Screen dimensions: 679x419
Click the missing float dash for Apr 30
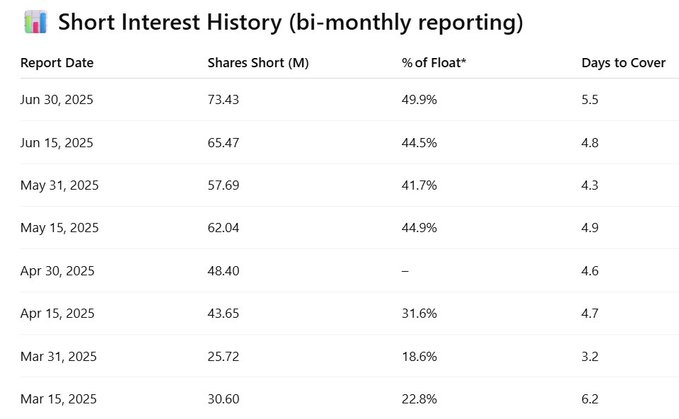pos(405,271)
